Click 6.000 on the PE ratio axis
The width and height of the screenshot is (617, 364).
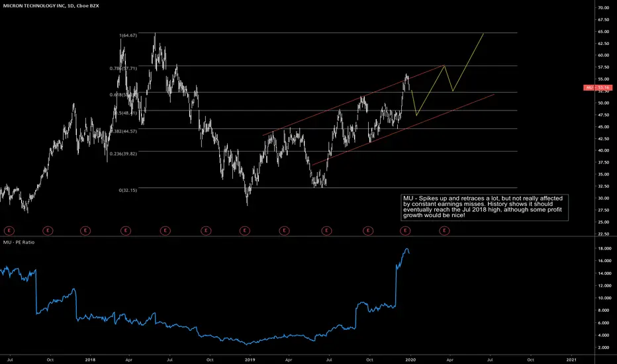coord(605,323)
